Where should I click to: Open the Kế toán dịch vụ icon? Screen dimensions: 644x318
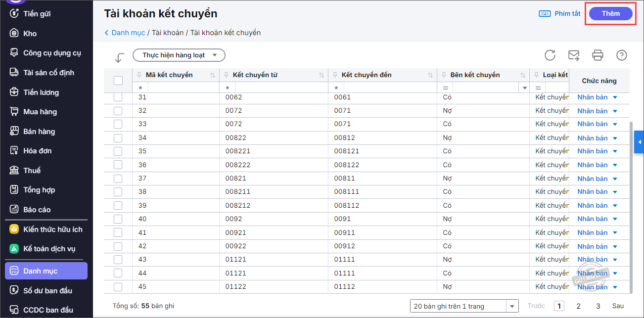[14, 249]
